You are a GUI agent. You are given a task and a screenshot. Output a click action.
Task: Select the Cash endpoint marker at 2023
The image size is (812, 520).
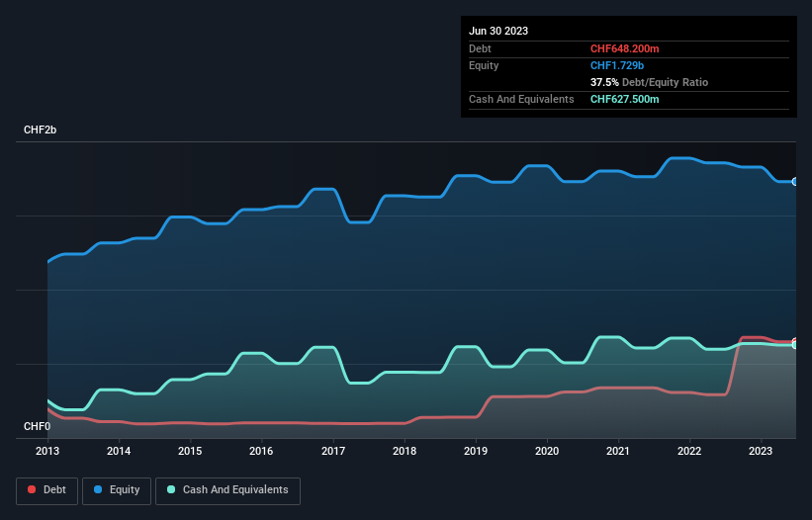click(795, 345)
